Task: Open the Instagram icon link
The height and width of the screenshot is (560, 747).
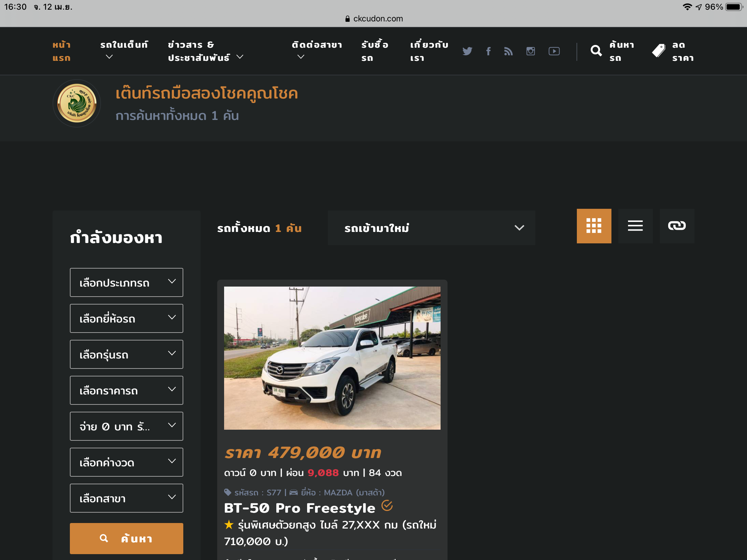Action: (x=531, y=51)
